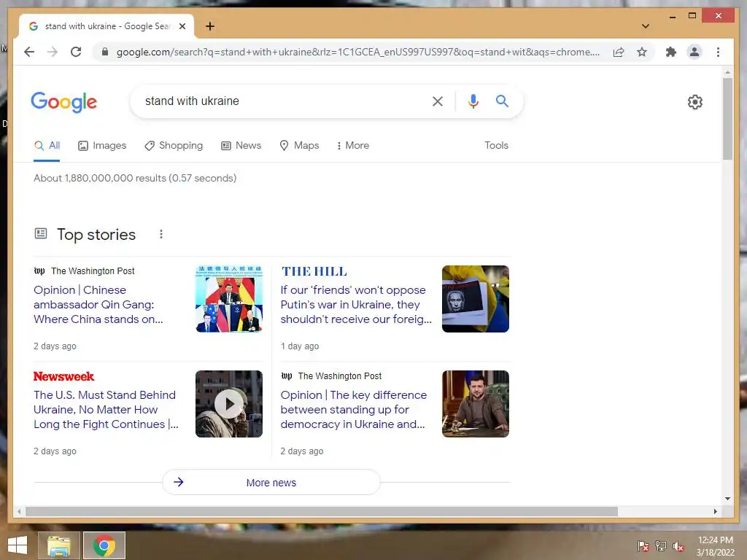Switch to the Images tab
The height and width of the screenshot is (560, 747).
pyautogui.click(x=102, y=146)
